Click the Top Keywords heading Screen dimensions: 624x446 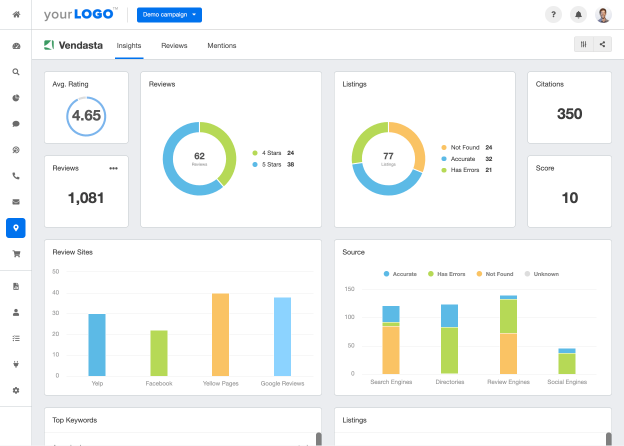tap(74, 420)
